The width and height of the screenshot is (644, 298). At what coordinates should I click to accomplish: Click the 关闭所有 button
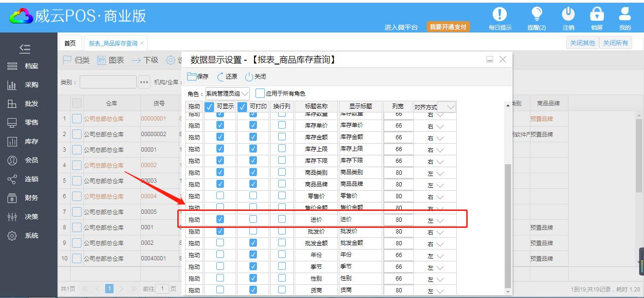pos(615,43)
